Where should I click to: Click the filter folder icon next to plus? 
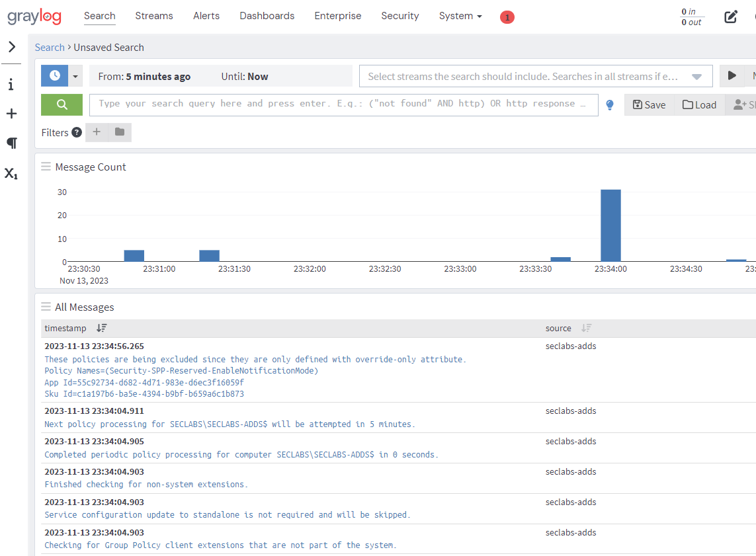click(119, 132)
